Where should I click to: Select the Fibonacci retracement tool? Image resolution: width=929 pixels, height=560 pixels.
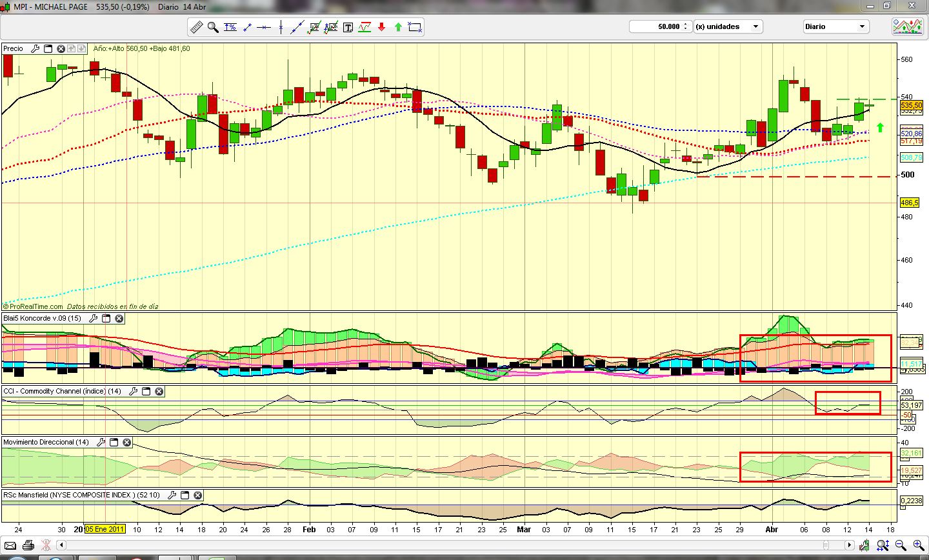click(314, 27)
